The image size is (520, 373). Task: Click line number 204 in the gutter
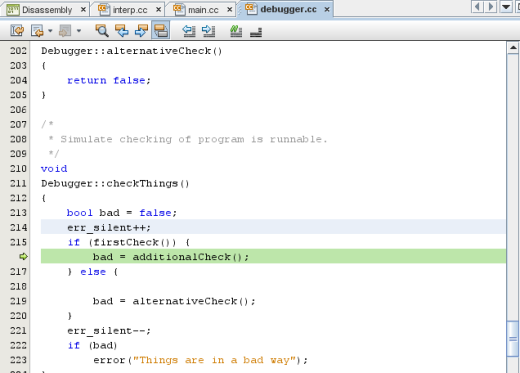tap(18, 80)
